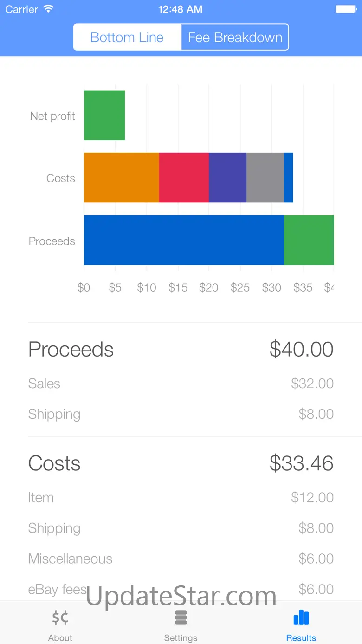Tap the orange Item cost segment
Viewport: 362px width, 644px height.
tap(121, 177)
